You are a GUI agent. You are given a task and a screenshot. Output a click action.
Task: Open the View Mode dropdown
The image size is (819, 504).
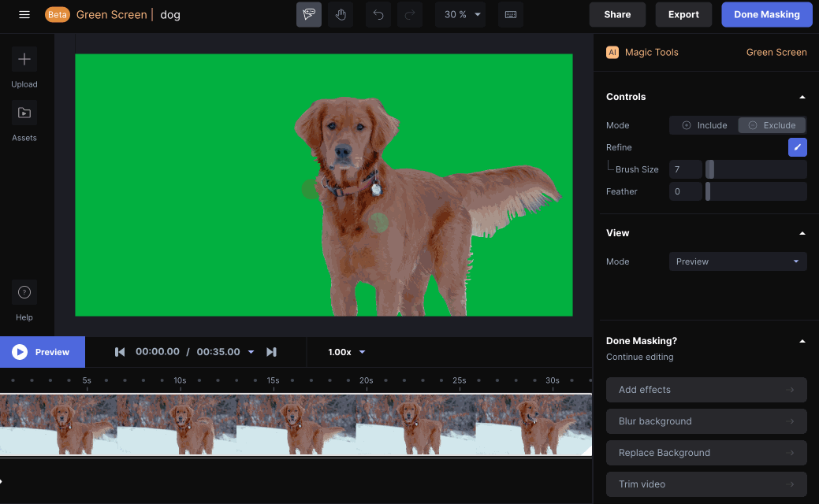pos(737,261)
